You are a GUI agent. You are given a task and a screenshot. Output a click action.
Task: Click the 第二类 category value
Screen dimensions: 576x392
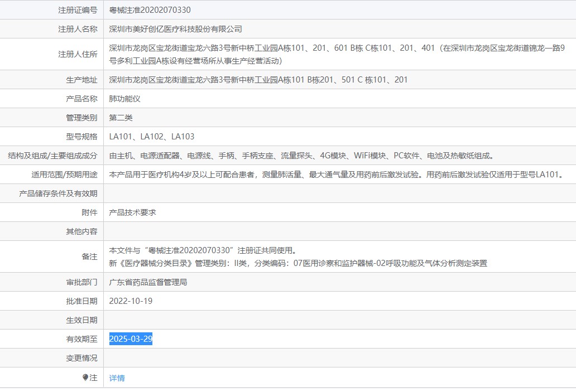[x=121, y=118]
